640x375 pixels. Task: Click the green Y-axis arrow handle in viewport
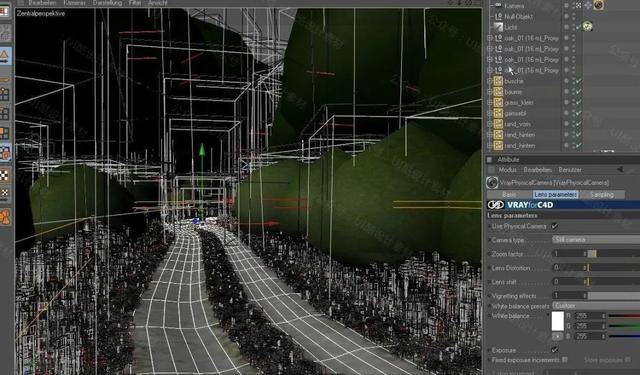click(202, 150)
